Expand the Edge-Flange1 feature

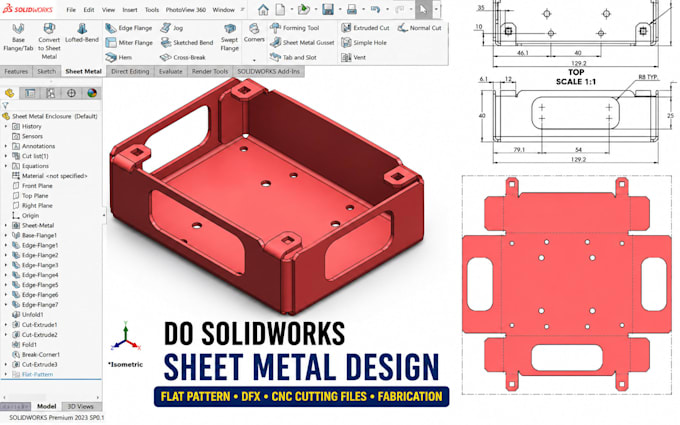click(6, 245)
